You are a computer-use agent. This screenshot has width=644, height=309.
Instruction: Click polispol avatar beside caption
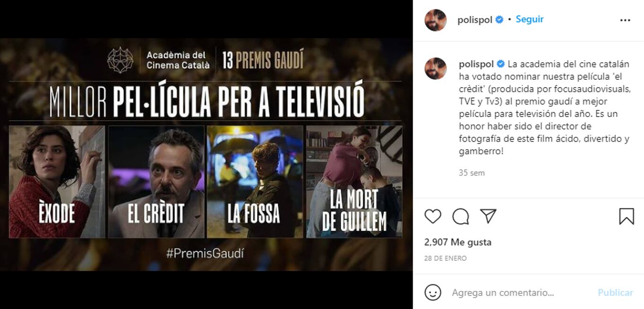coord(435,69)
